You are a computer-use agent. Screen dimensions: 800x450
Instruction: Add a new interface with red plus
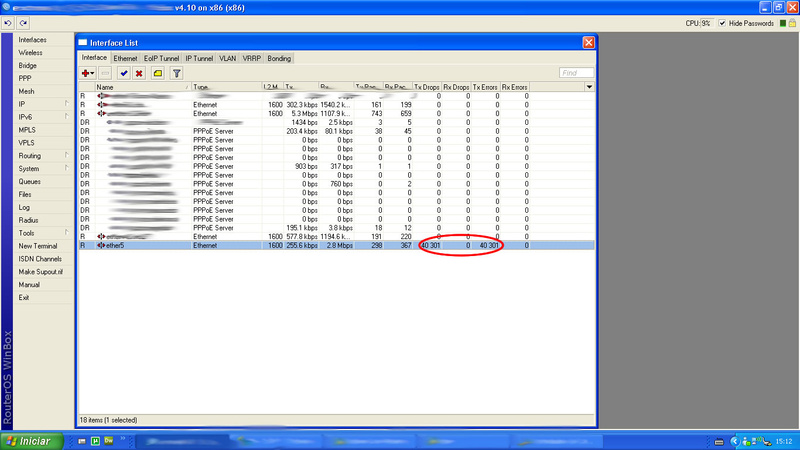tap(85, 73)
